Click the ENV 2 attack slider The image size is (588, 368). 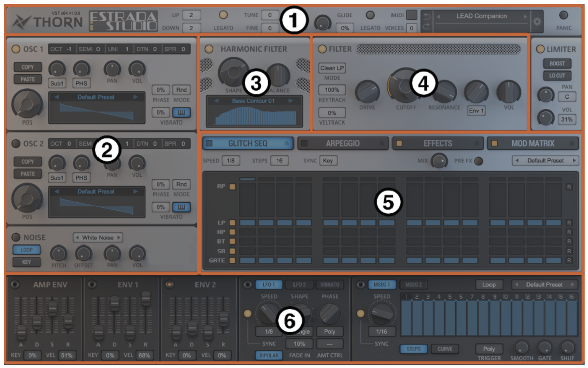pyautogui.click(x=176, y=332)
